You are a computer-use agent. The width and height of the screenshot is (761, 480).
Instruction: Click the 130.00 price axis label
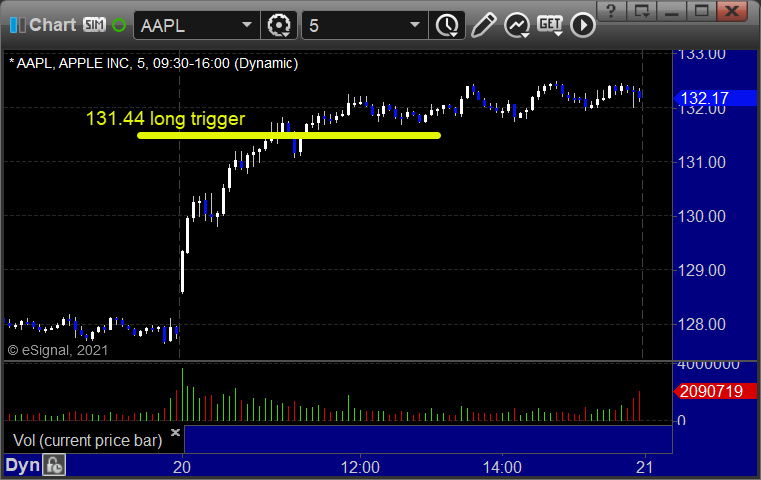702,216
